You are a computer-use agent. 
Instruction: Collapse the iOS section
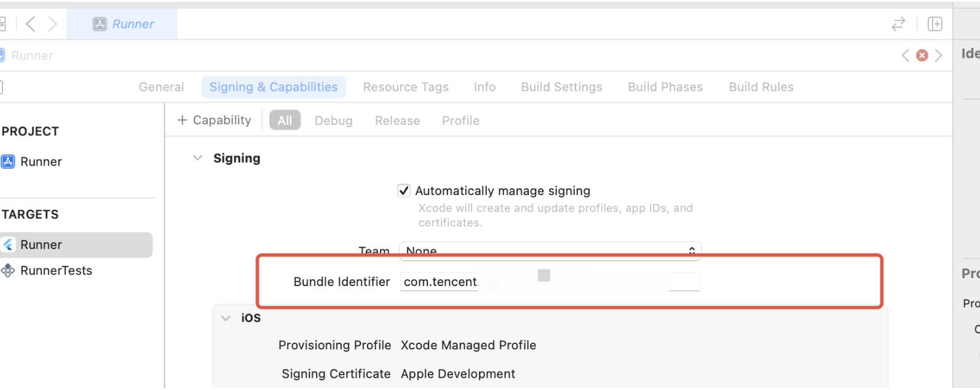point(226,318)
